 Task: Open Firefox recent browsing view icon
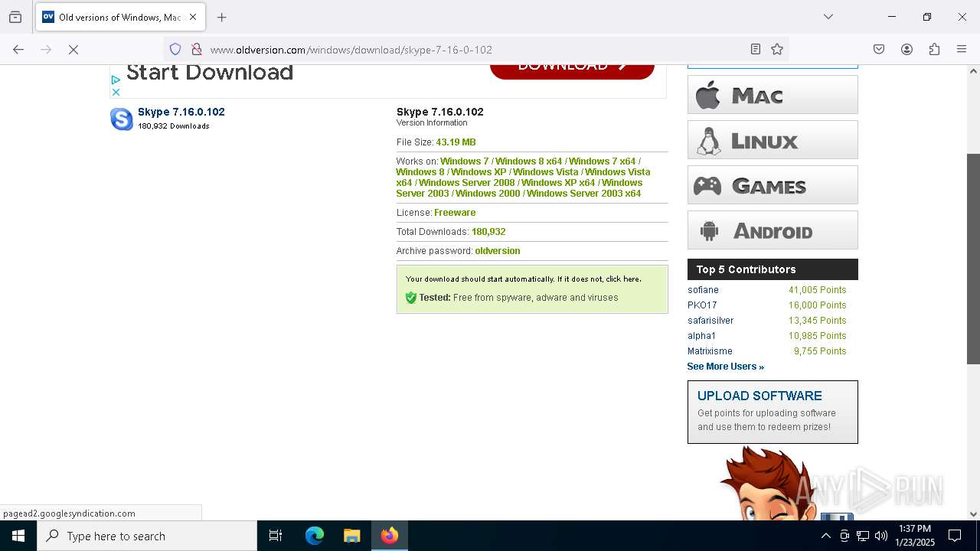(x=15, y=17)
